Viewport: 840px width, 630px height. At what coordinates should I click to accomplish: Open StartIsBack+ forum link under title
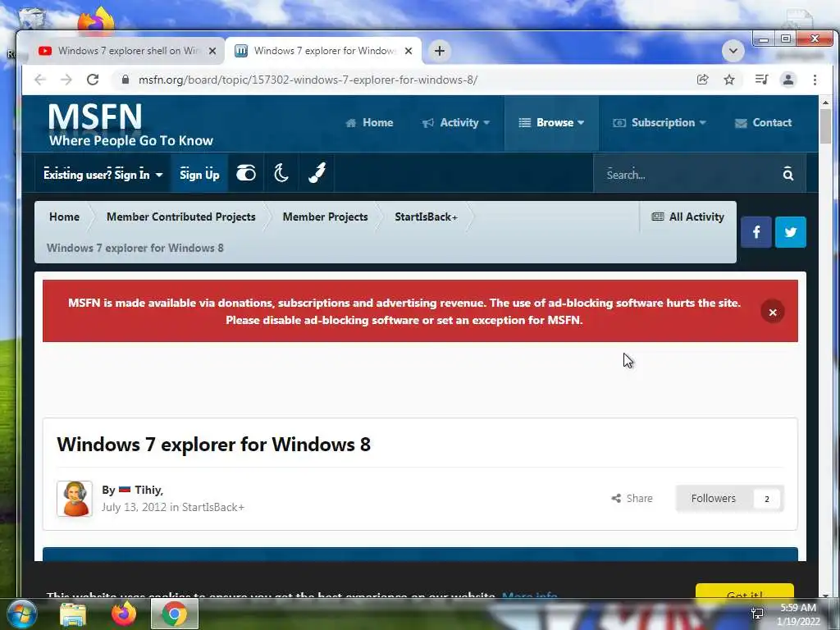pyautogui.click(x=213, y=507)
